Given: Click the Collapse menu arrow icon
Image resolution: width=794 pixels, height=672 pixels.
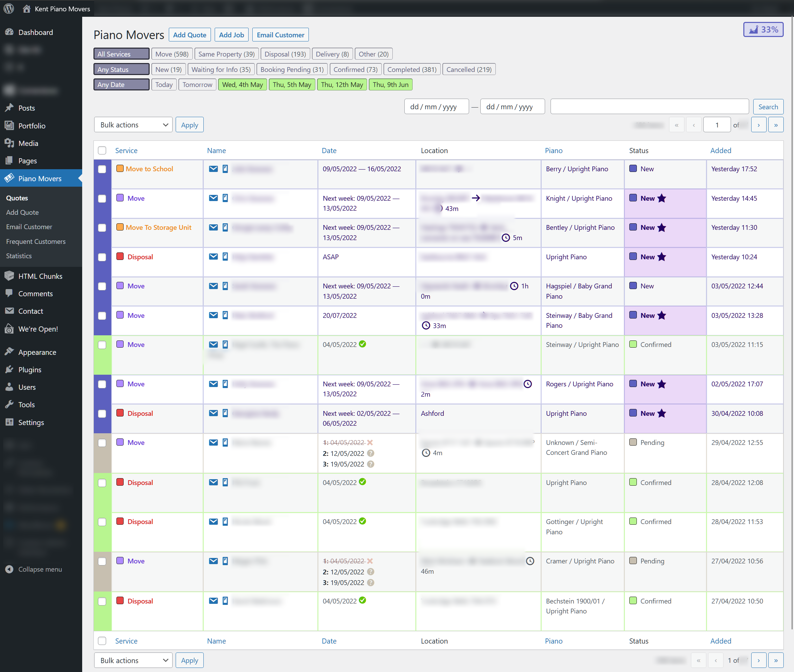Looking at the screenshot, I should [x=9, y=569].
